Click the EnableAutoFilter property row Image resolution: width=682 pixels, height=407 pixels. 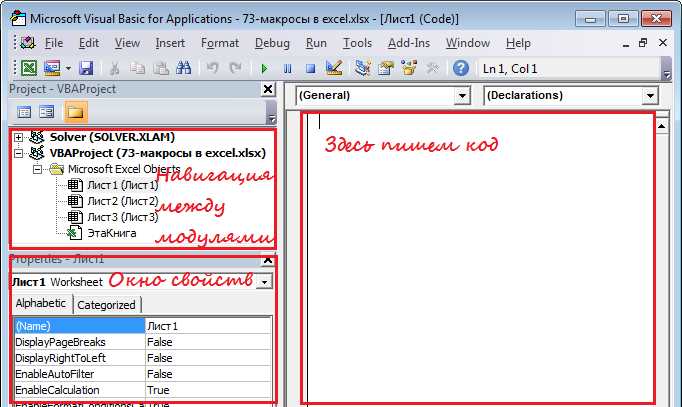click(x=143, y=374)
